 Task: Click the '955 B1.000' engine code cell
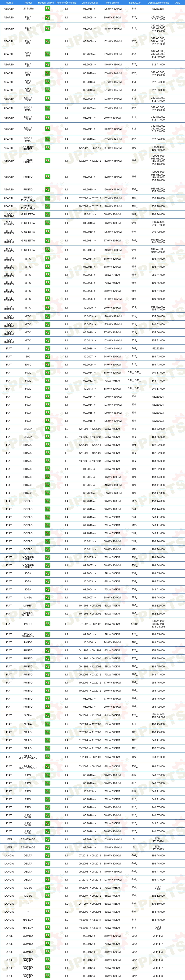[x=158, y=340]
